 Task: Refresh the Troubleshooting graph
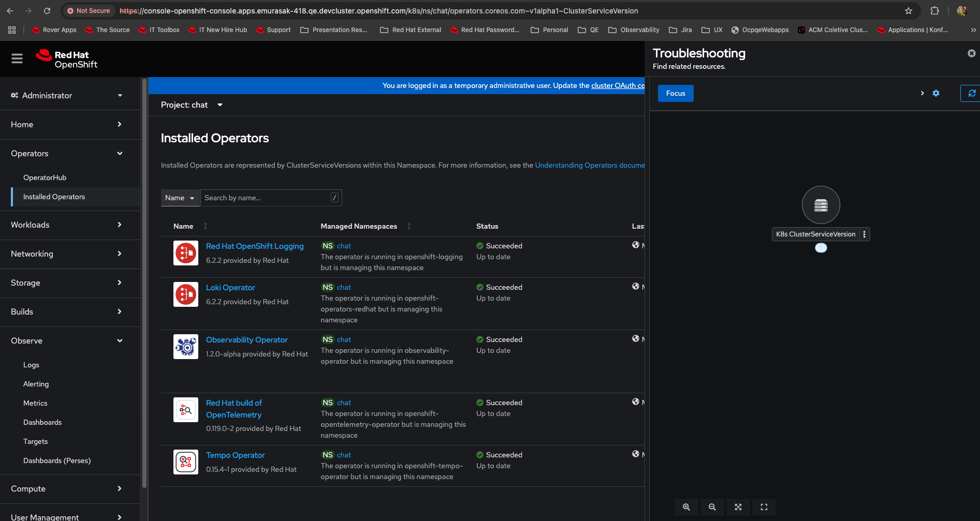[x=971, y=93]
